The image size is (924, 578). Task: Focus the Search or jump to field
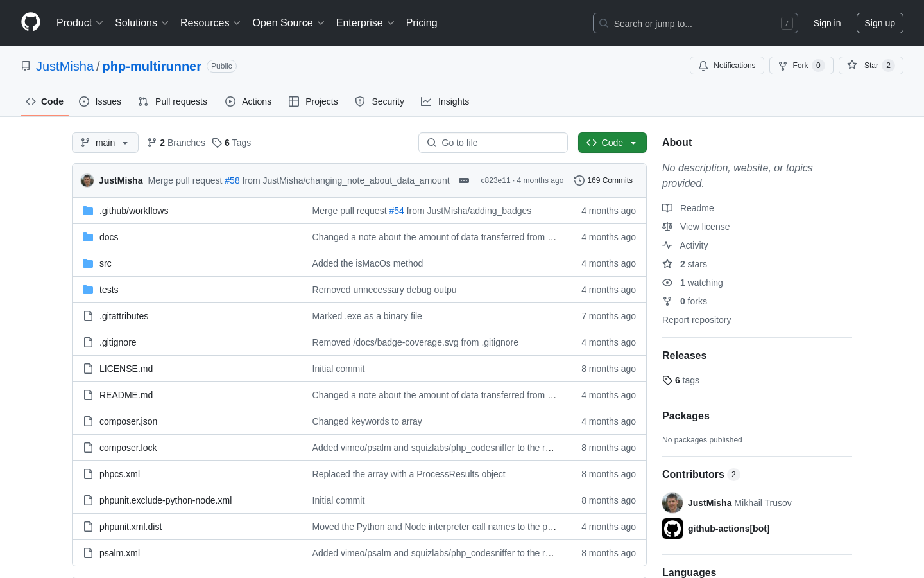click(x=696, y=23)
